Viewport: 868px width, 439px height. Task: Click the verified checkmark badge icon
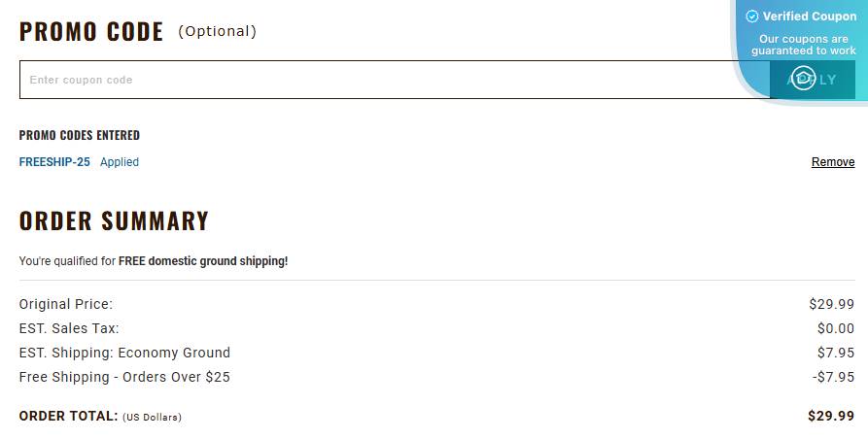point(751,17)
